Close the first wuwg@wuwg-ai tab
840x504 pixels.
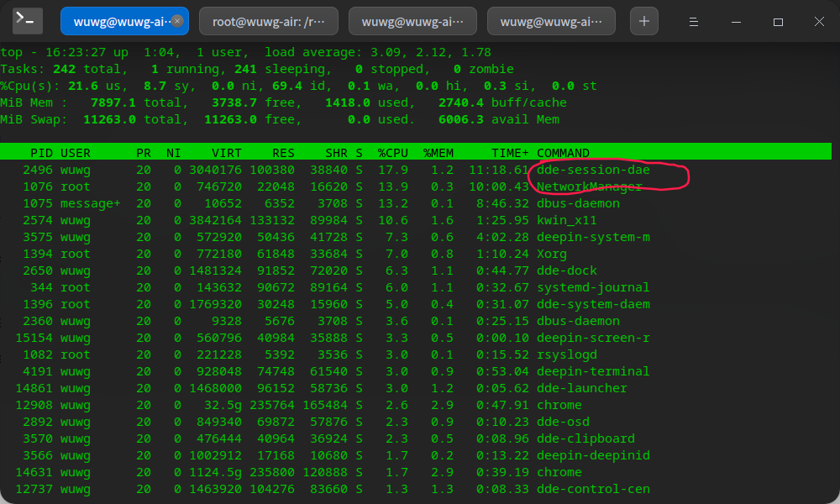(177, 21)
